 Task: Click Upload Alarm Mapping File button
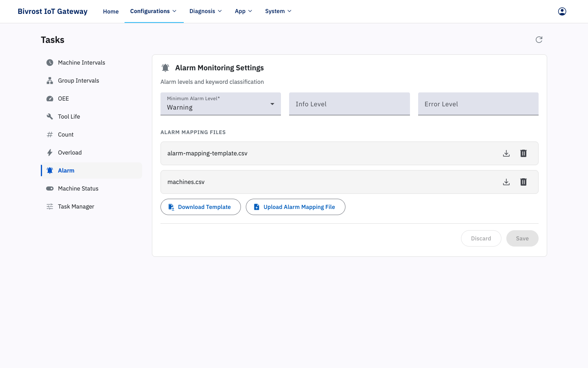pos(296,207)
